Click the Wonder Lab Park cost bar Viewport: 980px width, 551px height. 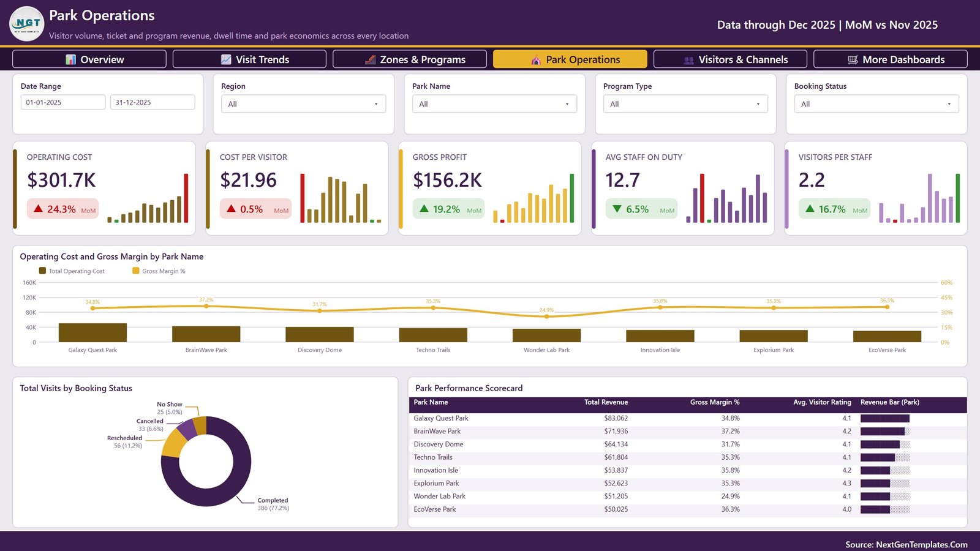tap(546, 335)
